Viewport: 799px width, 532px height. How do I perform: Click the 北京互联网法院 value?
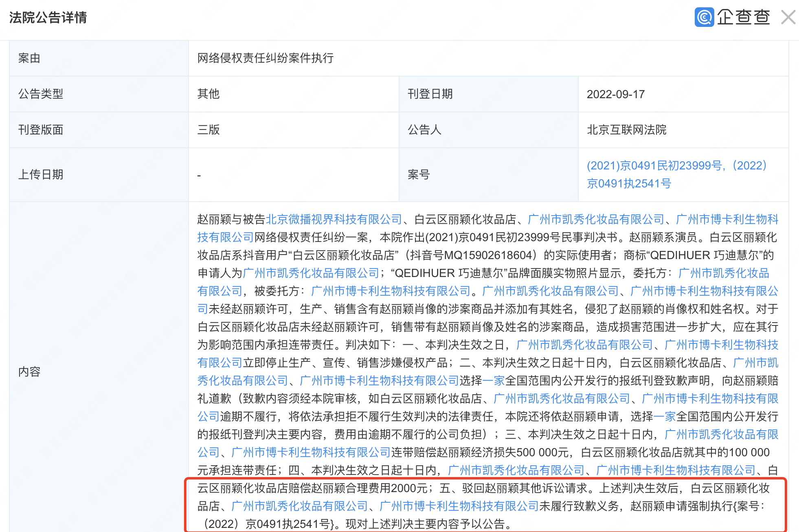[x=627, y=130]
